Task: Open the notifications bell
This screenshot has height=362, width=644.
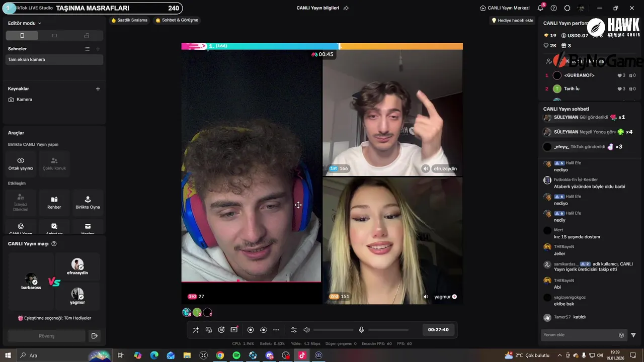Action: click(540, 8)
